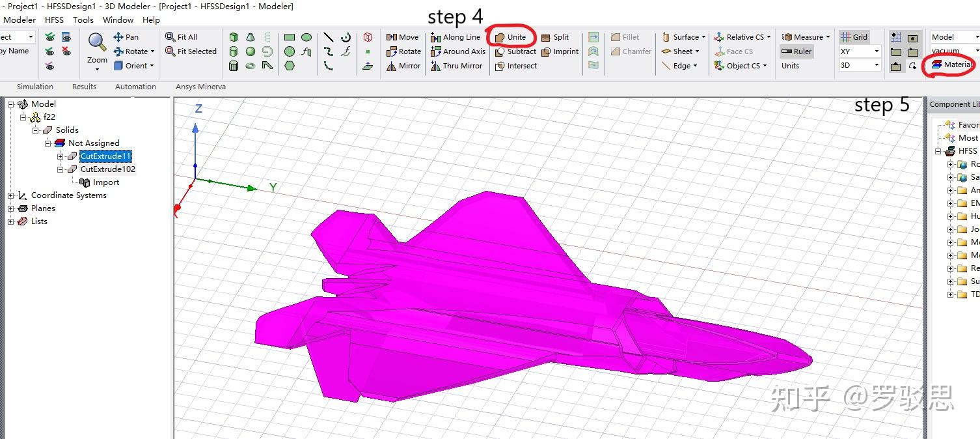Expand the Coordinate Systems tree node
This screenshot has width=980, height=439.
point(10,195)
